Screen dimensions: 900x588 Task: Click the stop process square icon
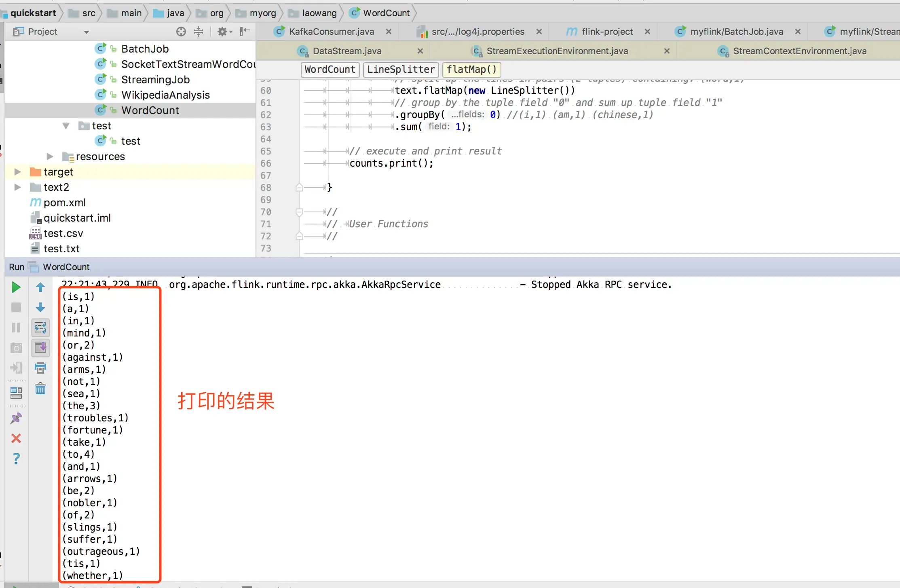pos(16,307)
